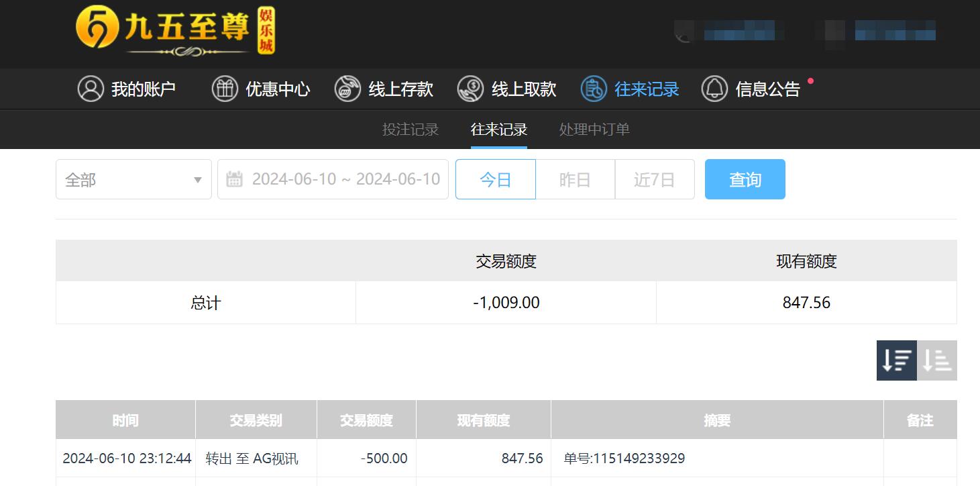Click order number 115149233929 in the table
This screenshot has height=486, width=980.
tap(624, 458)
